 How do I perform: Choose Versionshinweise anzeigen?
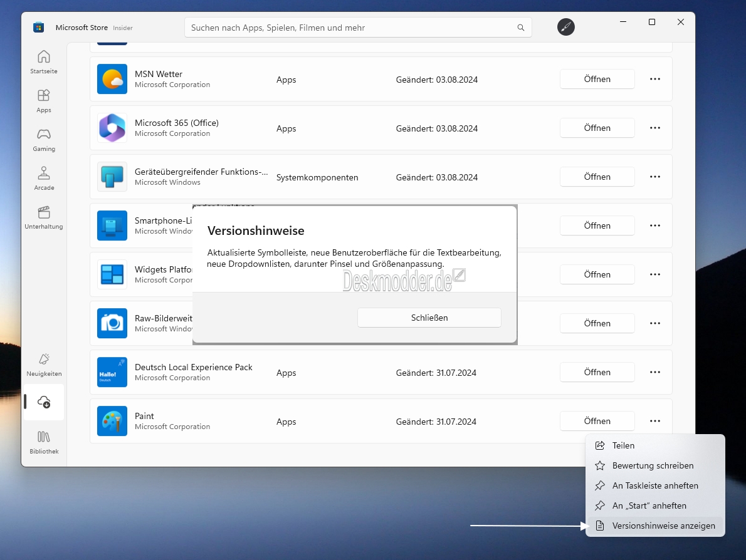click(x=655, y=526)
